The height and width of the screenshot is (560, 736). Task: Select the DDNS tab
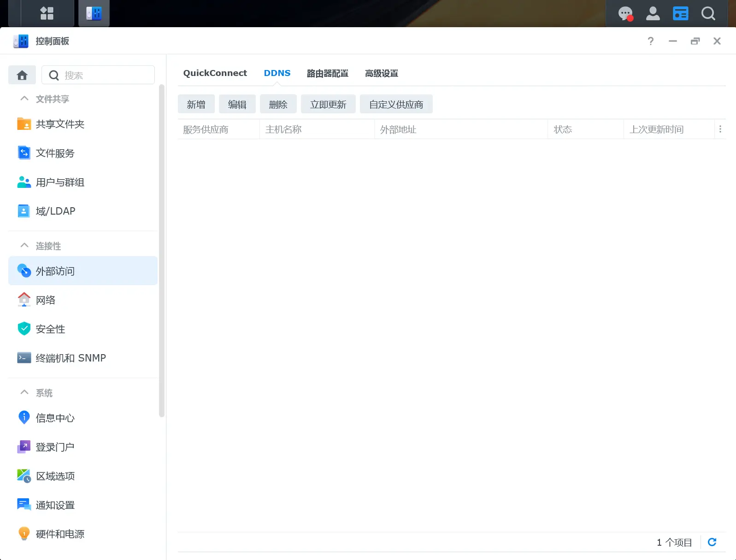(277, 73)
